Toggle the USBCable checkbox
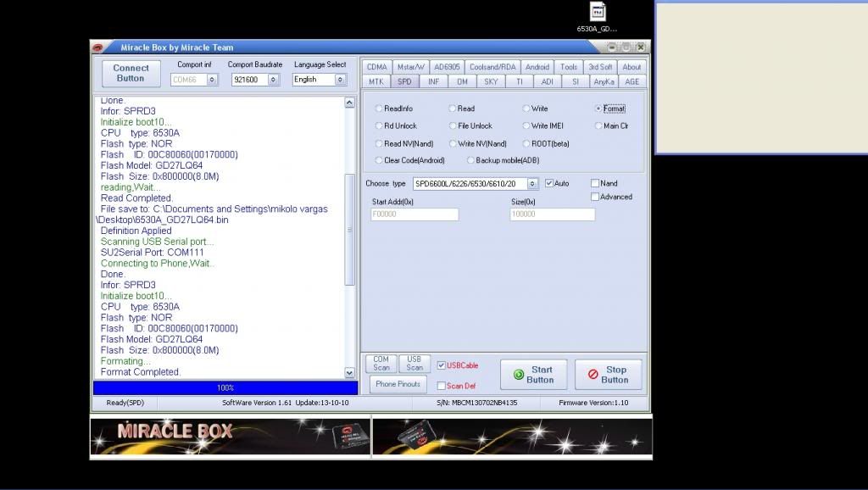This screenshot has width=868, height=490. [441, 365]
